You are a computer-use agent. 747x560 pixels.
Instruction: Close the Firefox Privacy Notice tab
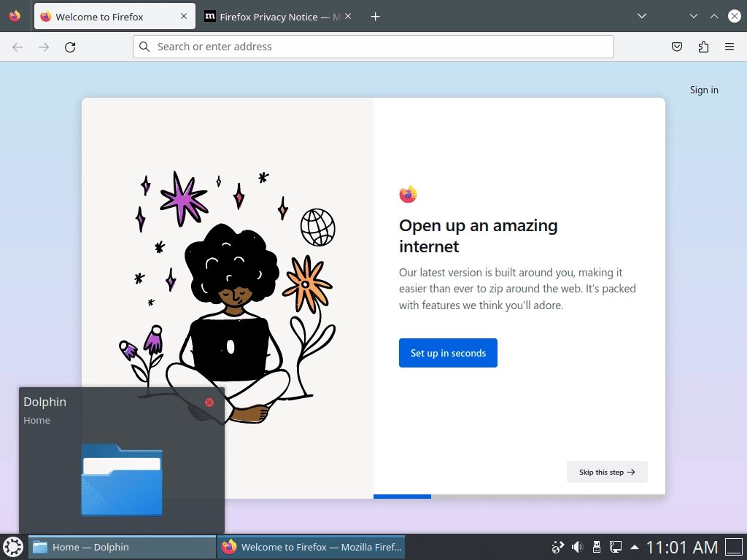click(x=348, y=16)
